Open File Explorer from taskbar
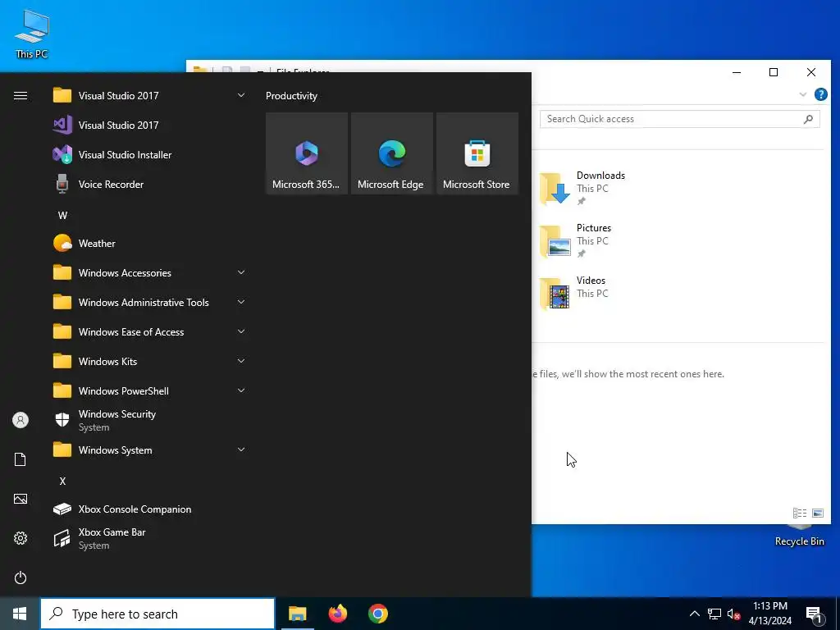 click(297, 614)
